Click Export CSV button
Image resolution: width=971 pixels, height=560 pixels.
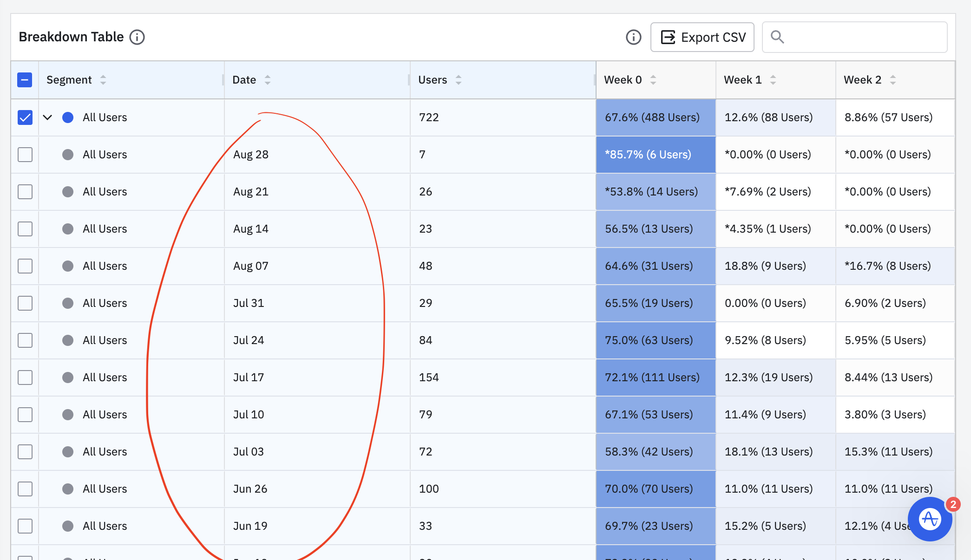tap(702, 37)
